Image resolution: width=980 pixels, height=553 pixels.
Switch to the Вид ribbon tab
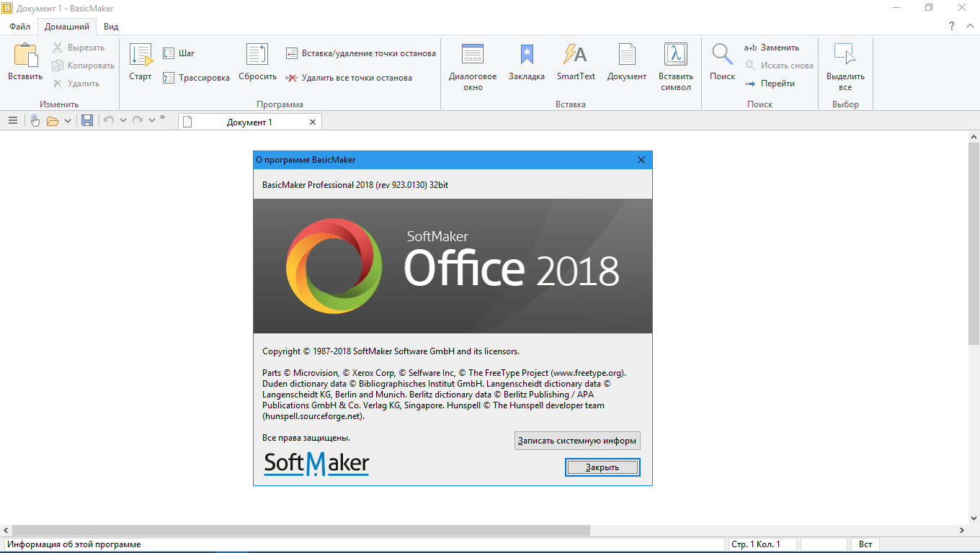pyautogui.click(x=111, y=27)
